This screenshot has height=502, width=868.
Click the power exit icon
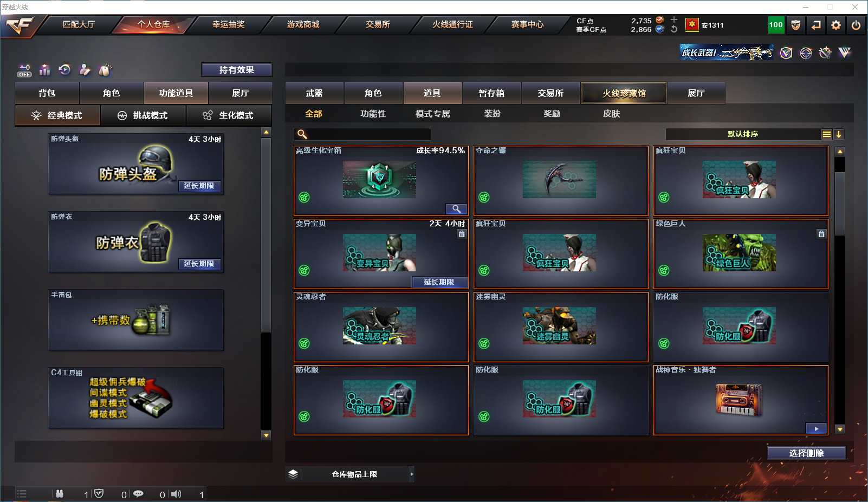tap(856, 25)
